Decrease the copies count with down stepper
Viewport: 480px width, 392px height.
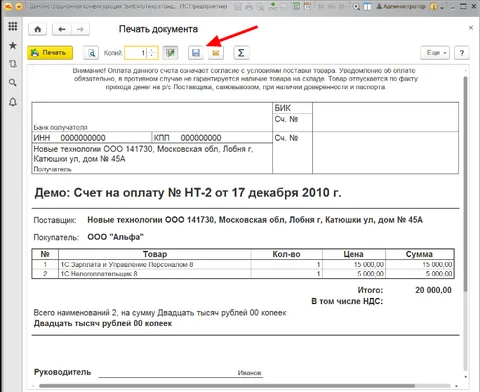[x=152, y=56]
